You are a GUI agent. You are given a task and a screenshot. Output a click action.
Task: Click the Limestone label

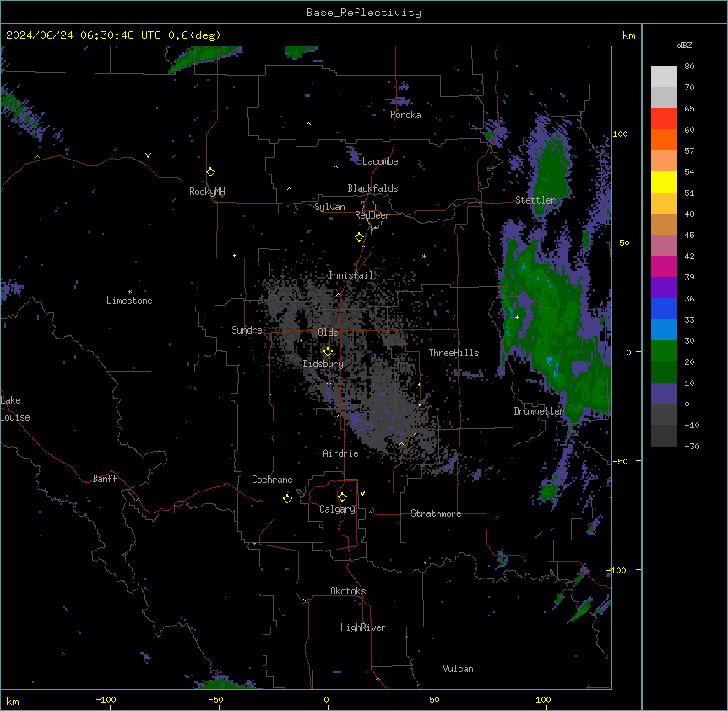point(129,301)
